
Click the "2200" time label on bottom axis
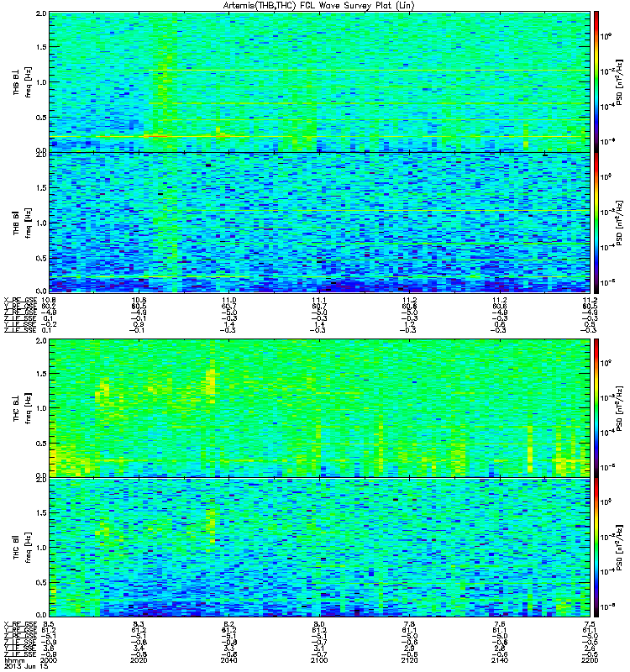click(x=590, y=660)
